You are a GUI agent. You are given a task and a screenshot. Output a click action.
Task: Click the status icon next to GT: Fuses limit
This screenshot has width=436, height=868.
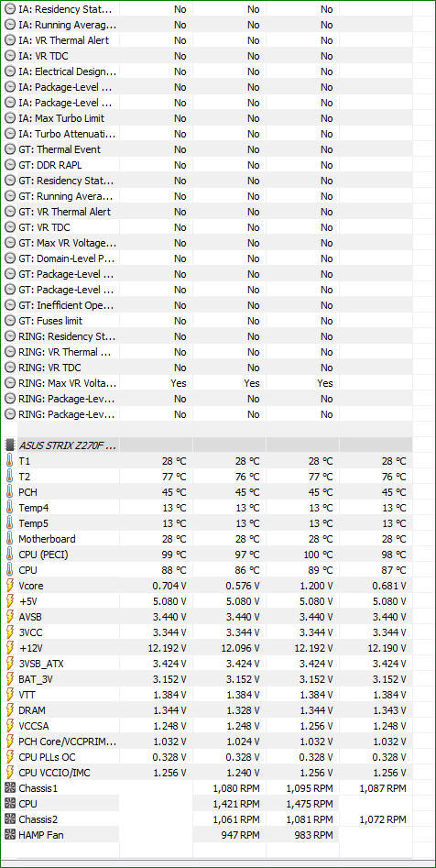pos(9,321)
